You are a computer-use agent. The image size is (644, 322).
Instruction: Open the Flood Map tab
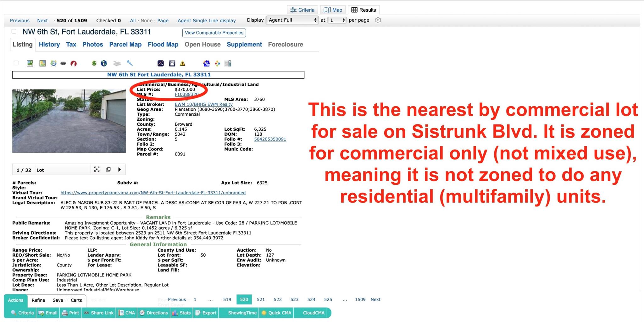pos(163,45)
